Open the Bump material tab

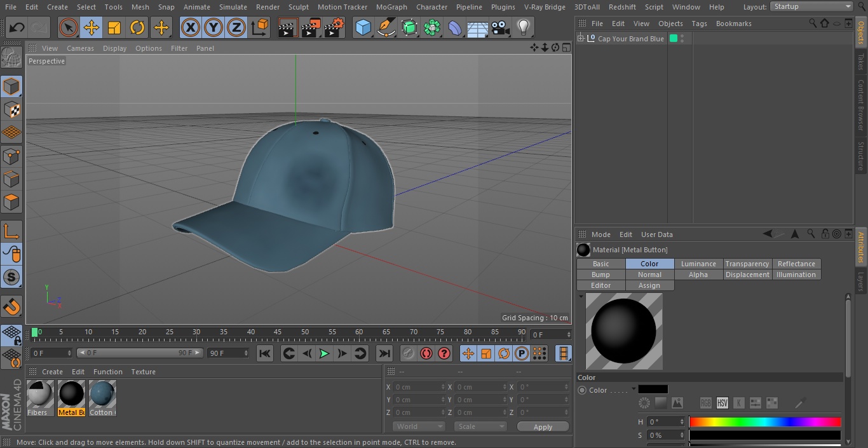600,275
